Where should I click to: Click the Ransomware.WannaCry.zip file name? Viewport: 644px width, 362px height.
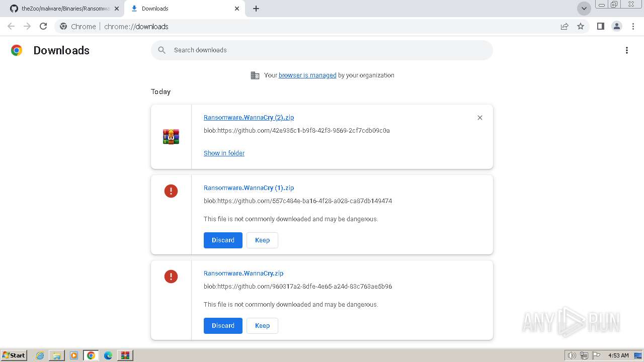point(244,273)
